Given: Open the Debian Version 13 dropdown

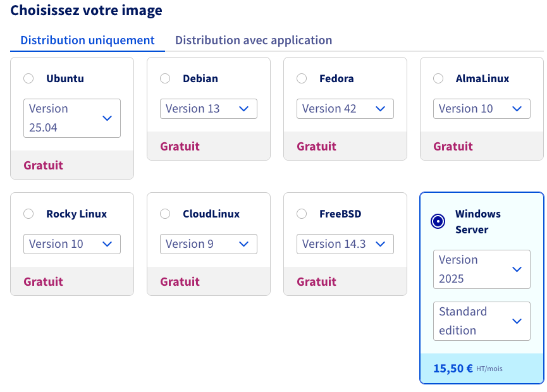Looking at the screenshot, I should click(x=209, y=109).
